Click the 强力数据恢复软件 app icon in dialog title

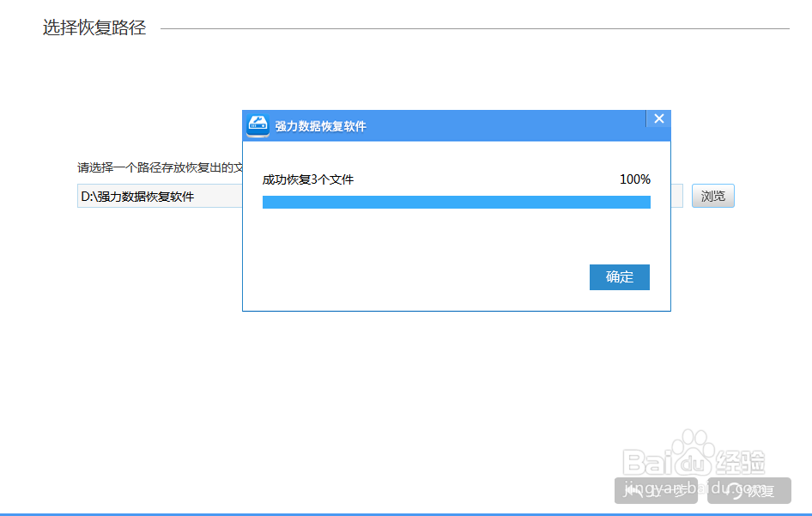(x=258, y=125)
